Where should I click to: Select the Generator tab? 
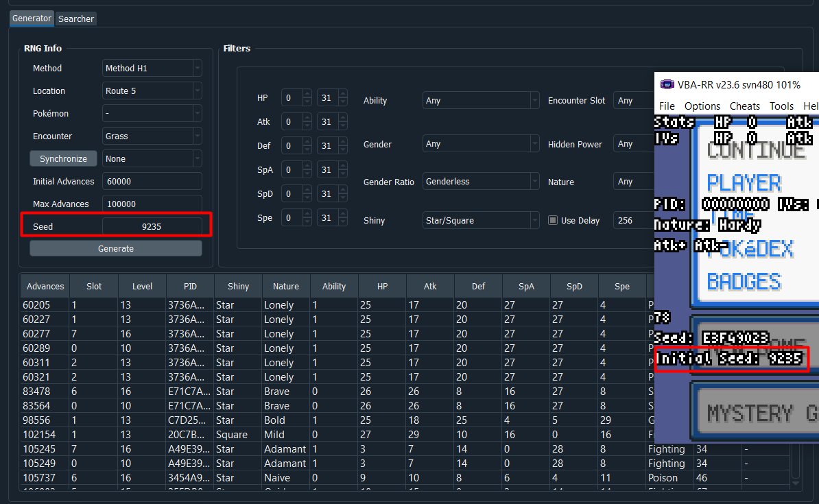[32, 19]
